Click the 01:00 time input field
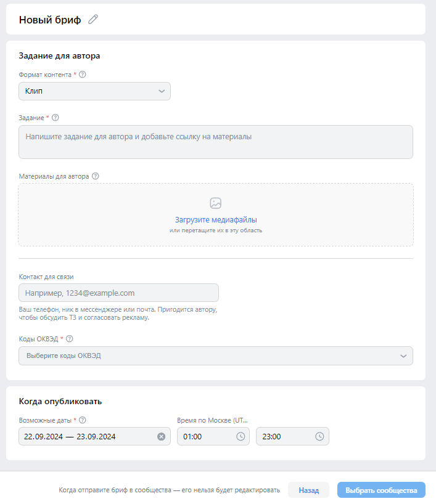 click(213, 436)
